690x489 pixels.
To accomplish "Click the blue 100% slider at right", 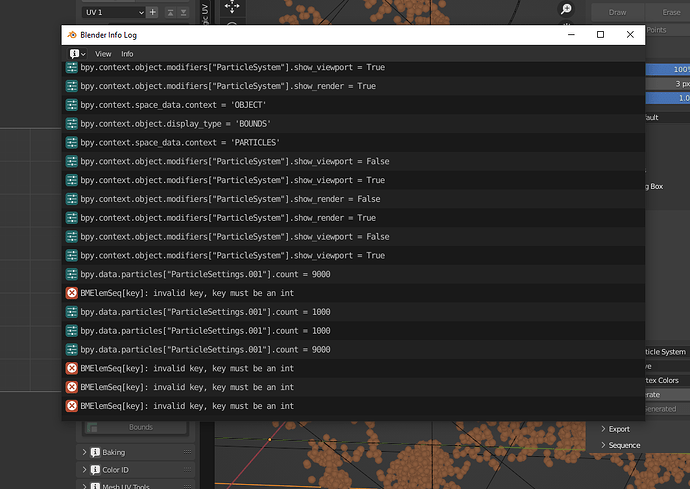I will click(x=668, y=69).
